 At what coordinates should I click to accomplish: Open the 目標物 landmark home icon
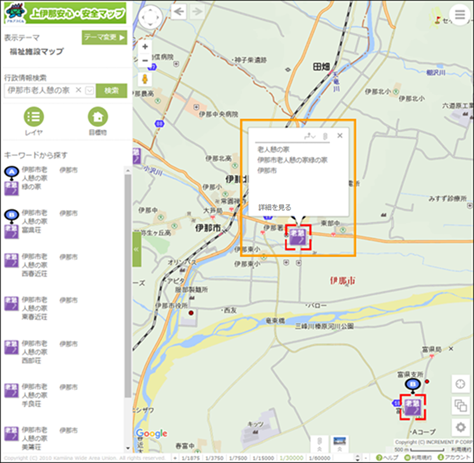pyautogui.click(x=98, y=117)
